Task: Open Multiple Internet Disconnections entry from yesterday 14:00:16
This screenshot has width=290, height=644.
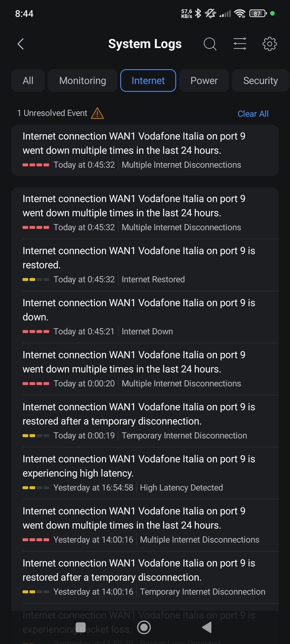Action: pos(145,525)
